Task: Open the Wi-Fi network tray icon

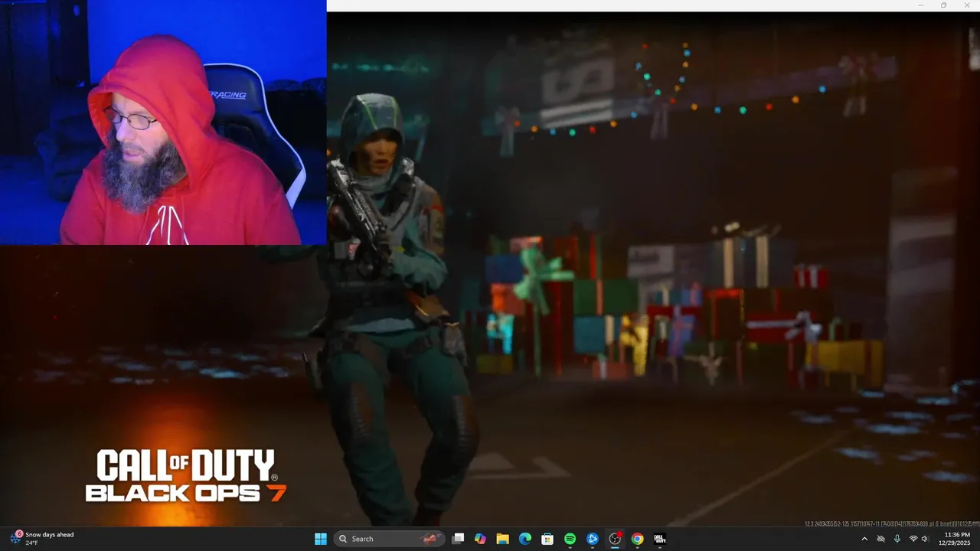Action: [x=913, y=539]
